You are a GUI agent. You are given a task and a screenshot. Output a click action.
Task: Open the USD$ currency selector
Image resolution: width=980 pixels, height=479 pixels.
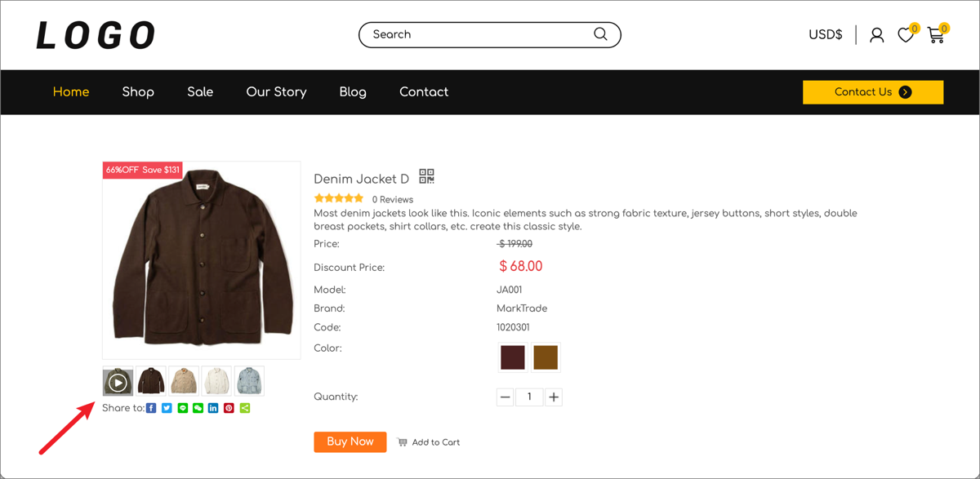click(x=825, y=35)
